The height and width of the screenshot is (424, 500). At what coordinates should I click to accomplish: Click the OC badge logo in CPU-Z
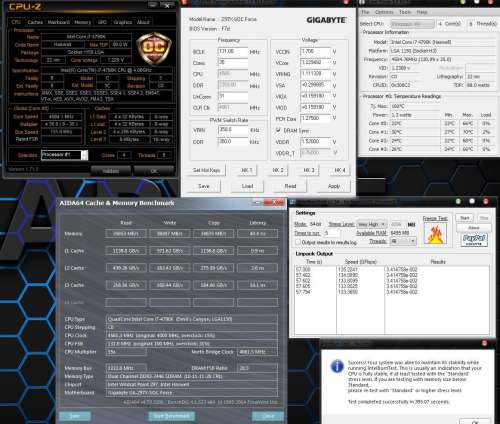154,48
